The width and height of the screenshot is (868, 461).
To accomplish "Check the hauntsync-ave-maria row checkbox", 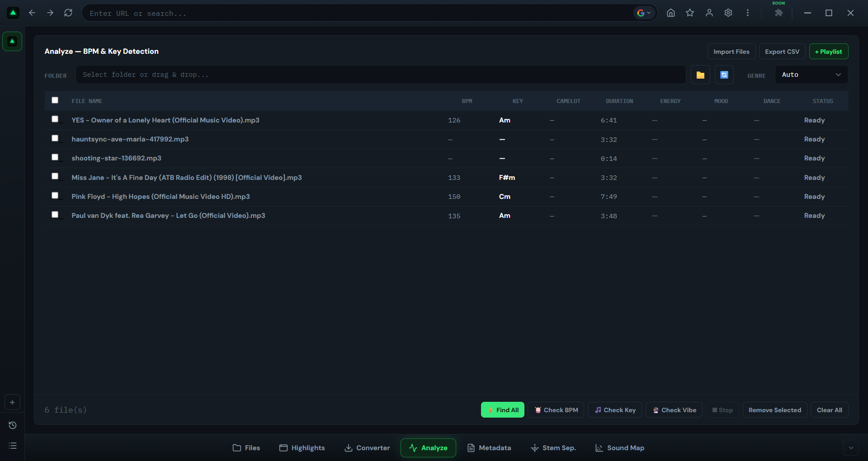I will click(x=55, y=138).
